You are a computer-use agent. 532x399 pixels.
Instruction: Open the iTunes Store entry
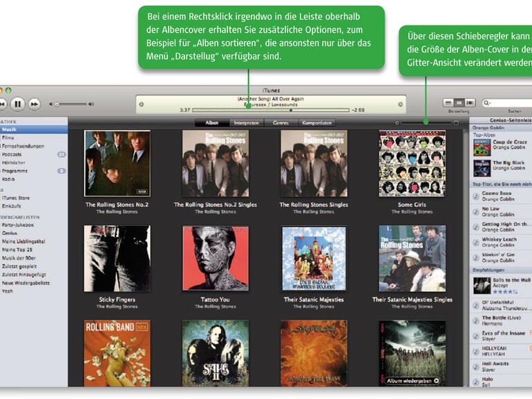[x=34, y=198]
